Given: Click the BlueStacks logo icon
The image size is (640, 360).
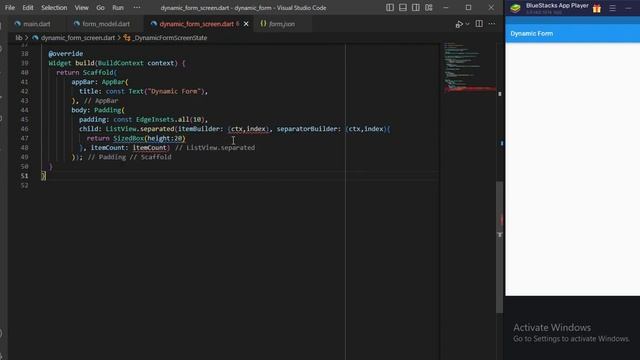Looking at the screenshot, I should click(516, 8).
